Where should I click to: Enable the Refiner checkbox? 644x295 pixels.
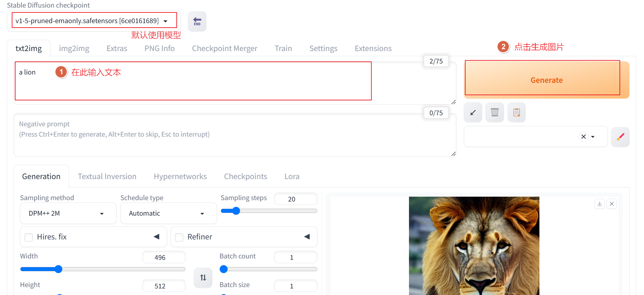(x=179, y=237)
